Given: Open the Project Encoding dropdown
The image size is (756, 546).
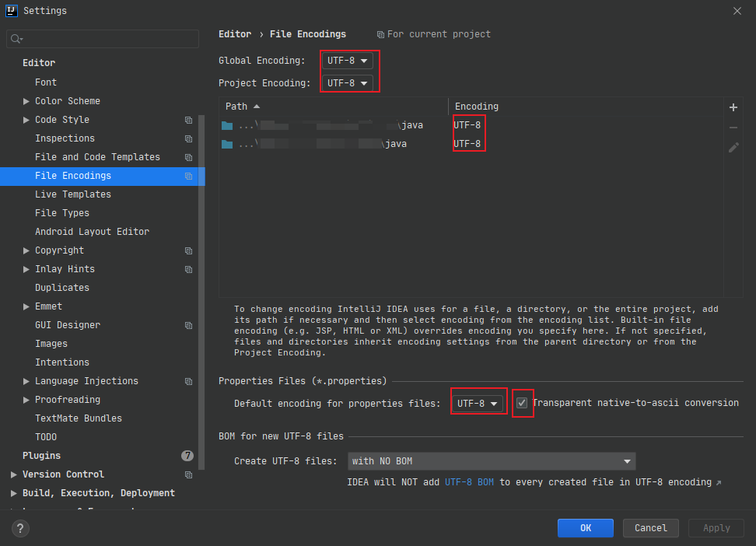Looking at the screenshot, I should tap(347, 83).
